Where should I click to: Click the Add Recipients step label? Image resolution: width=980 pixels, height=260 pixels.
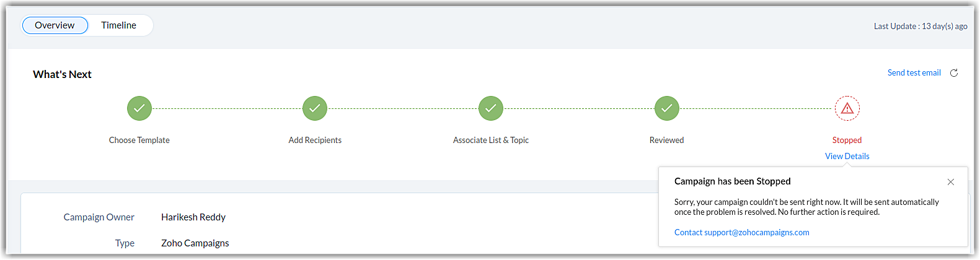pos(315,141)
